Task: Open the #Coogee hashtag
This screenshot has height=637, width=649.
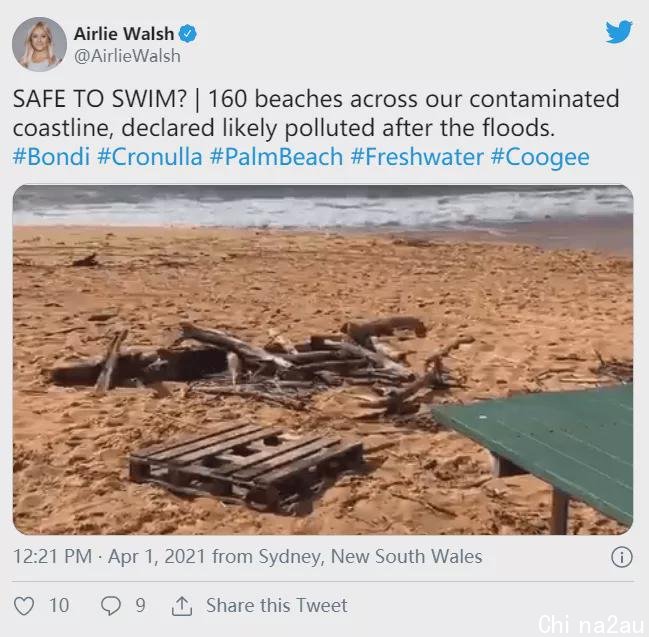Action: [x=540, y=156]
